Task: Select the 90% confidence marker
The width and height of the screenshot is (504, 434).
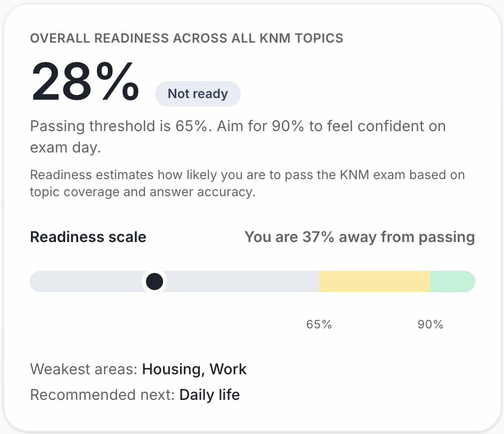Action: pos(430,324)
